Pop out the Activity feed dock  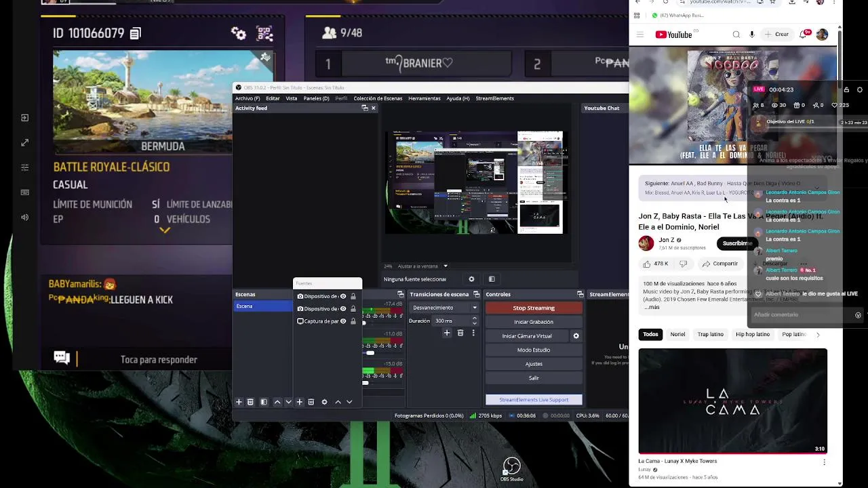(364, 108)
